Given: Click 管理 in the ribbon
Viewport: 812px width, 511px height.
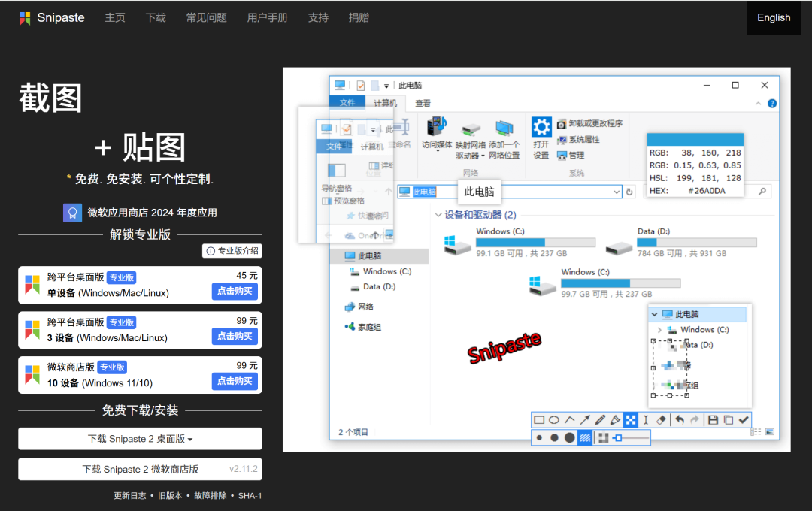Looking at the screenshot, I should coord(570,155).
